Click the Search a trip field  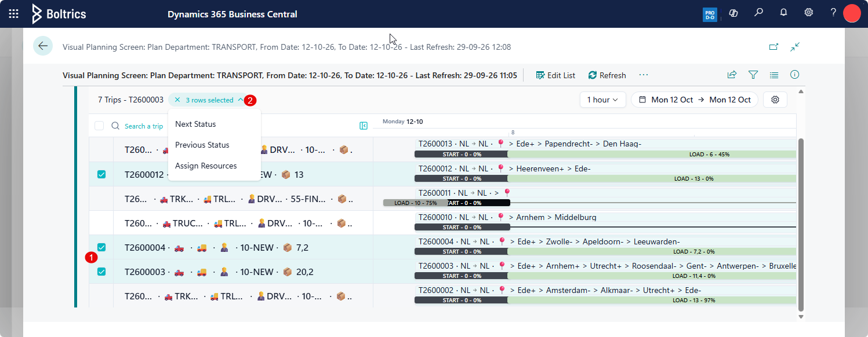click(x=144, y=126)
